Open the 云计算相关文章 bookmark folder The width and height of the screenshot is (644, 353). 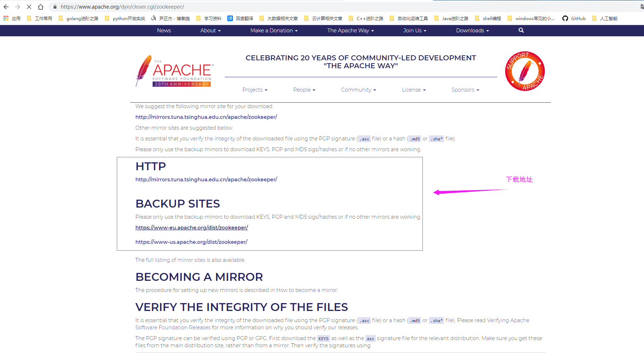pyautogui.click(x=323, y=18)
